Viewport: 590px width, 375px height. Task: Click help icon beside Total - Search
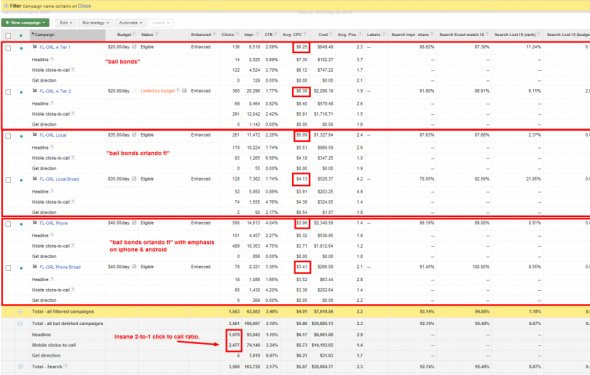tap(66, 366)
